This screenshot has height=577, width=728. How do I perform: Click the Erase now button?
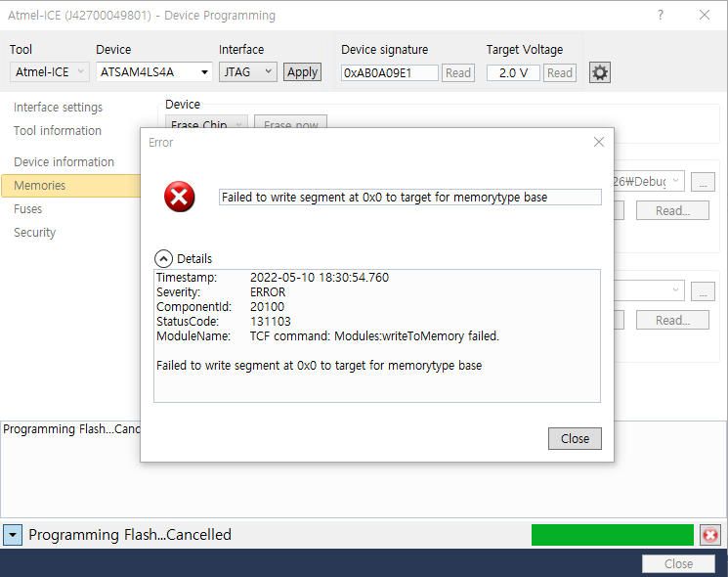(x=290, y=121)
